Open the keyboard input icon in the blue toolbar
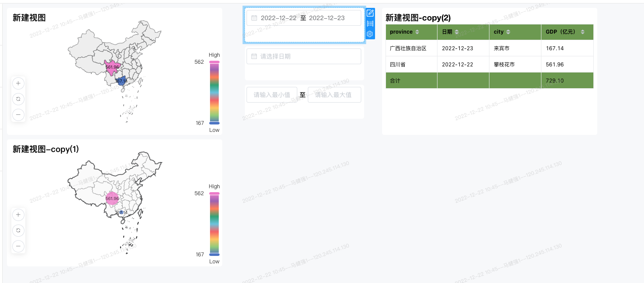This screenshot has width=644, height=283. (370, 24)
